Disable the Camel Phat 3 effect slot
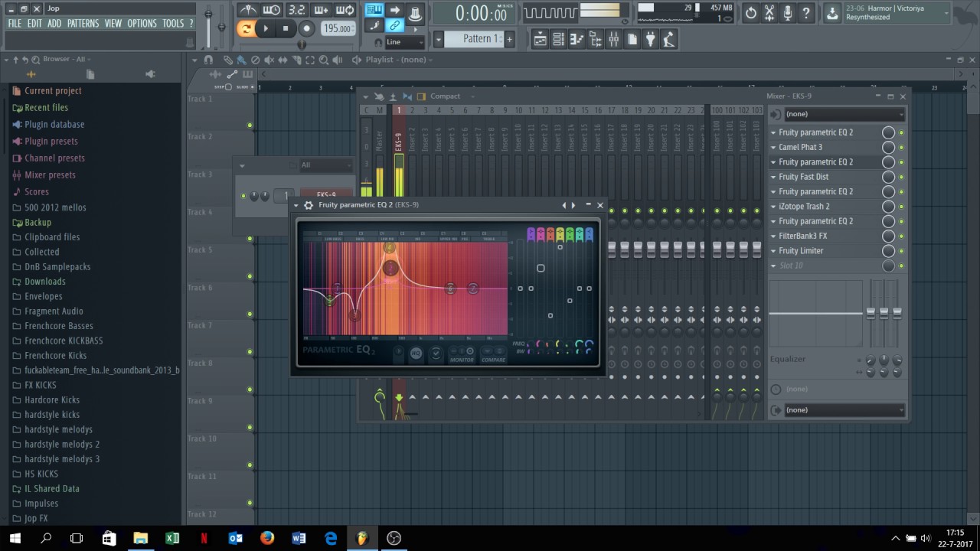The width and height of the screenshot is (980, 551). [x=901, y=148]
